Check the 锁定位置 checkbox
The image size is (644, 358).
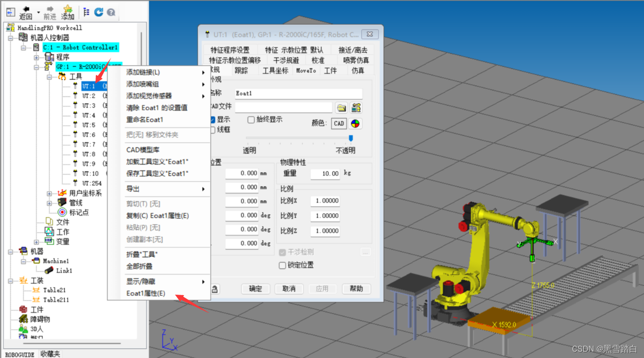[x=282, y=265]
